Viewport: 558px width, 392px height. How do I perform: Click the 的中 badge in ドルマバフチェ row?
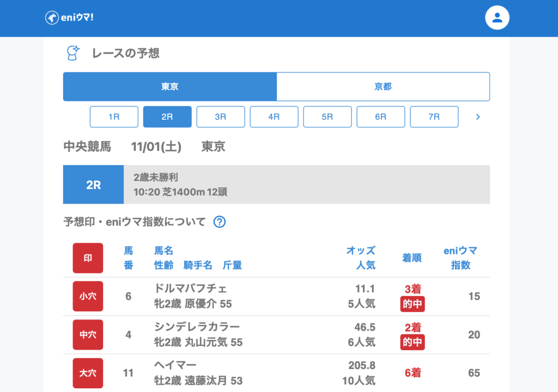(413, 304)
